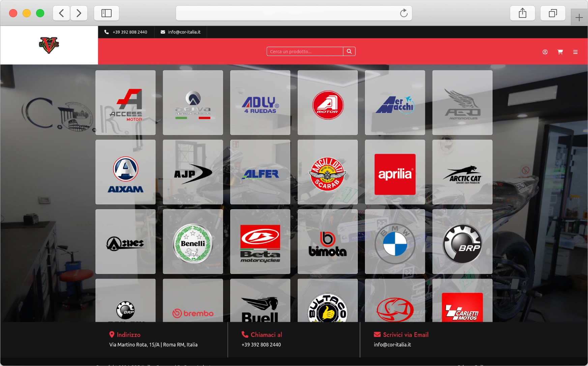
Task: Open a new browser tab
Action: coord(579,17)
